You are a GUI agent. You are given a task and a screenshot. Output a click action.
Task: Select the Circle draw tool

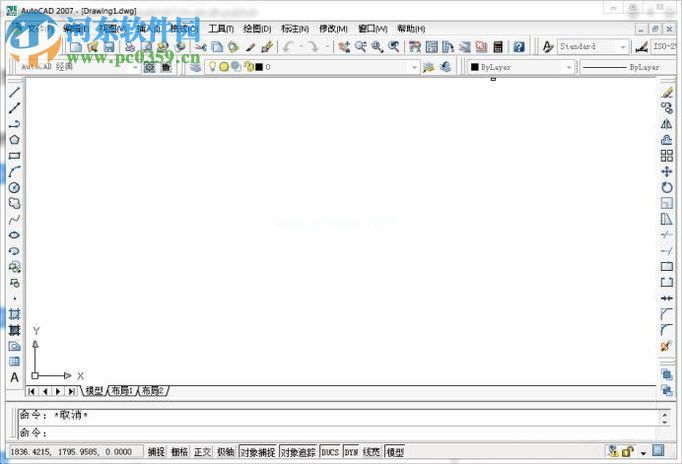pos(14,187)
